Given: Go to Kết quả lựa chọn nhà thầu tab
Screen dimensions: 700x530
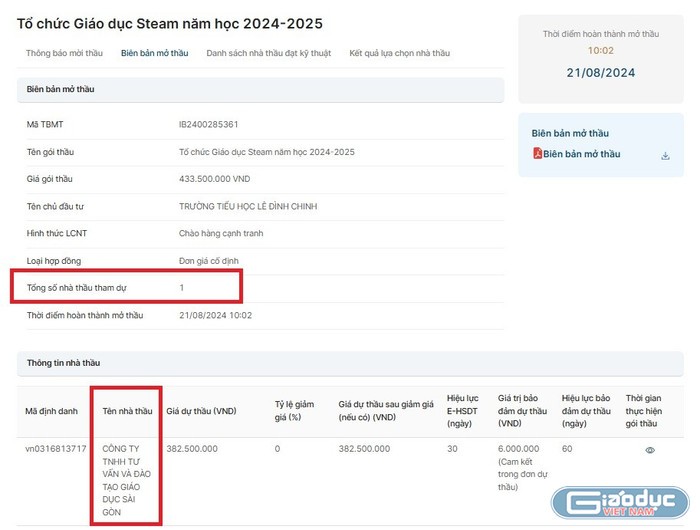Looking at the screenshot, I should pyautogui.click(x=400, y=53).
